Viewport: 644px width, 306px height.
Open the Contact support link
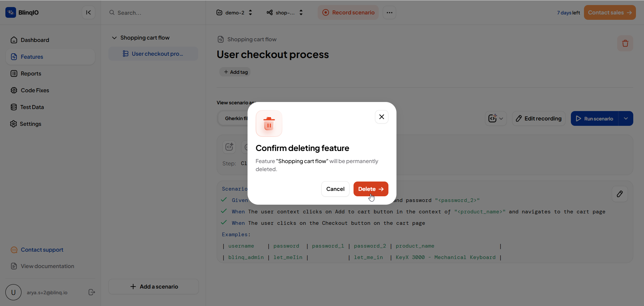tap(42, 250)
